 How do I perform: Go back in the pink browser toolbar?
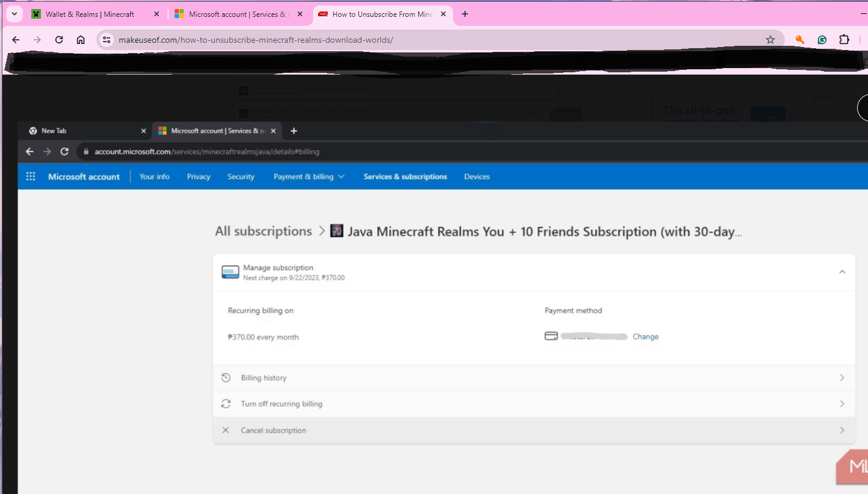point(16,40)
